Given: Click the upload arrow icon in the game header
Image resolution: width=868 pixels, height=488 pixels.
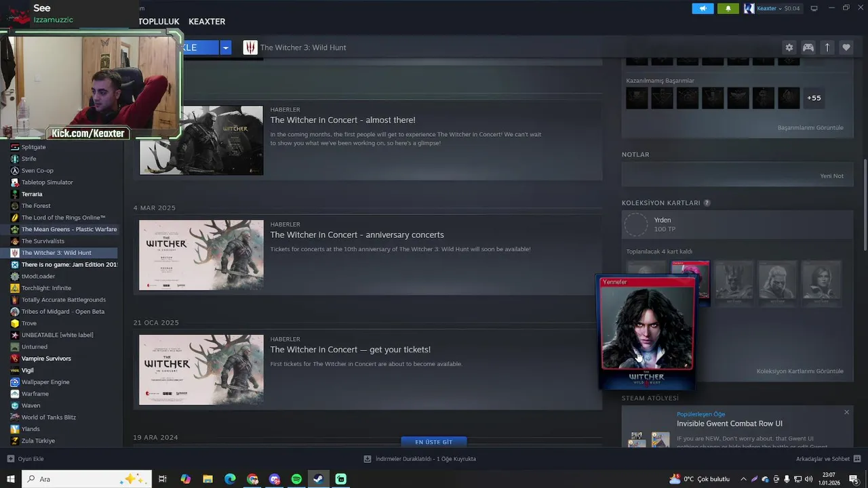Looking at the screenshot, I should click(827, 47).
